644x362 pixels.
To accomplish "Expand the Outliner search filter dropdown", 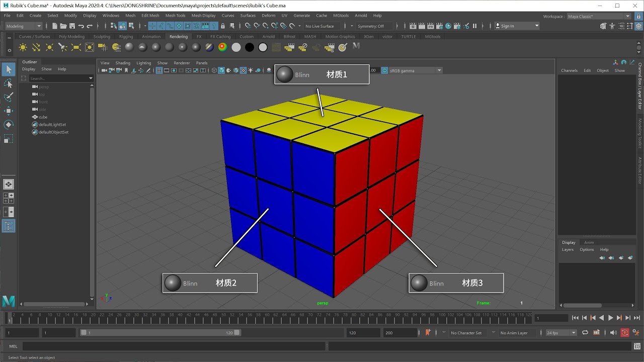I will tap(91, 78).
